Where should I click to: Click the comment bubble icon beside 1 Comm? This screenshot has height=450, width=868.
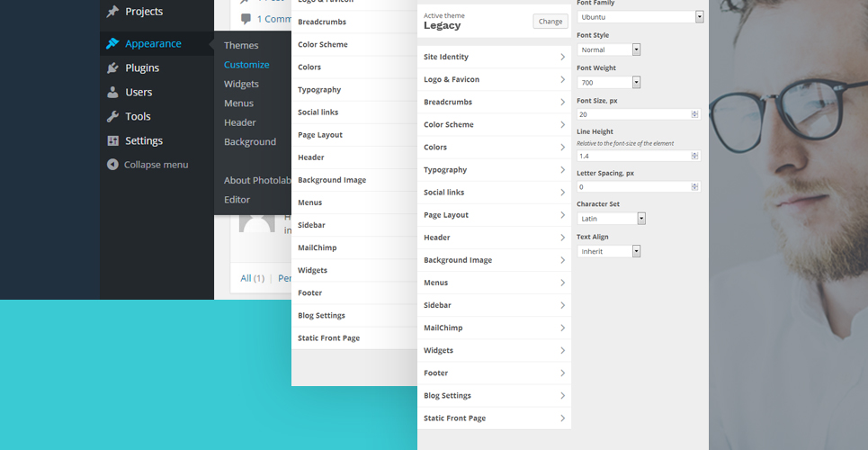tap(246, 20)
